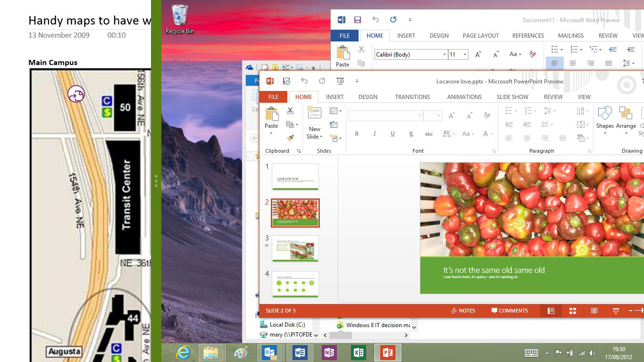The height and width of the screenshot is (362, 644).
Task: Select the Format Painter brush in PowerPoint
Action: (290, 138)
